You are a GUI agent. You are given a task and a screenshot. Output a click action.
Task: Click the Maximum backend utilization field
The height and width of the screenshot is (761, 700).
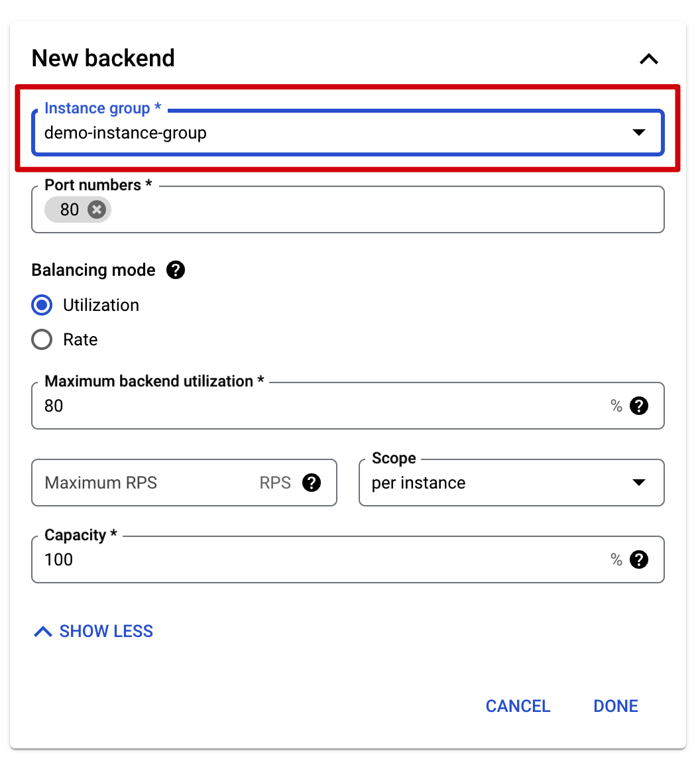318,406
